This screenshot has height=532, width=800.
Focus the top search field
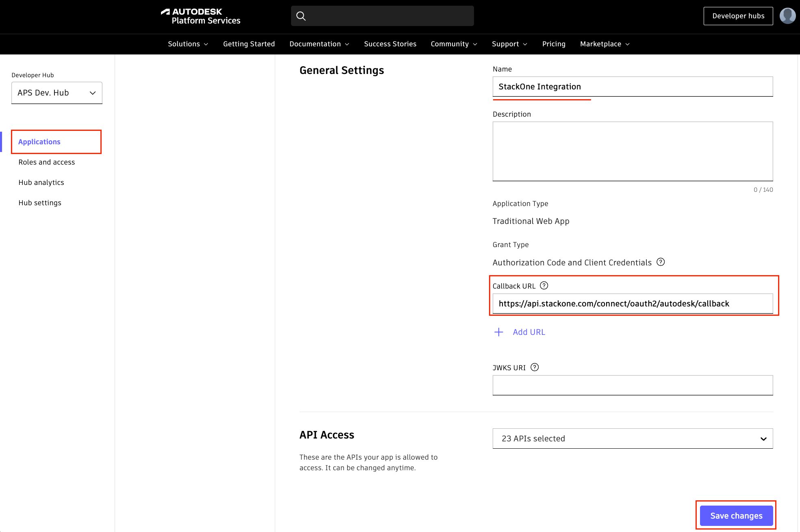click(x=383, y=16)
